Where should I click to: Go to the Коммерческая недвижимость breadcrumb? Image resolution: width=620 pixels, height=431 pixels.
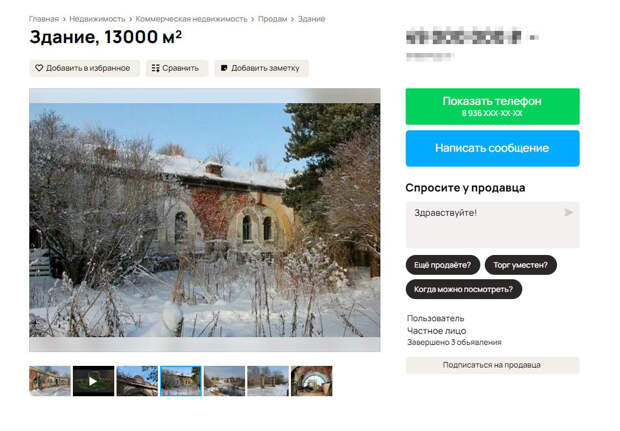[191, 19]
